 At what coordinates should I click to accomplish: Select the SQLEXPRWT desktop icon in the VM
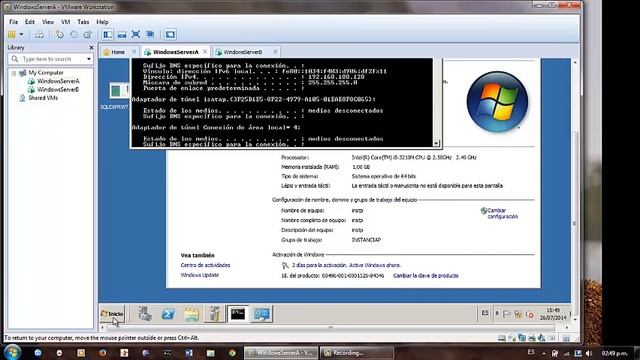click(x=115, y=96)
